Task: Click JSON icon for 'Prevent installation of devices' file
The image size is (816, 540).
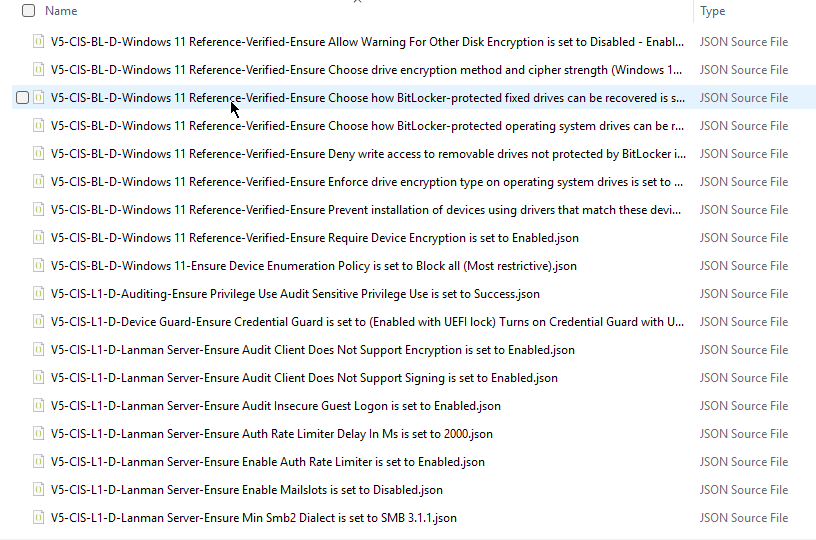Action: (x=39, y=210)
